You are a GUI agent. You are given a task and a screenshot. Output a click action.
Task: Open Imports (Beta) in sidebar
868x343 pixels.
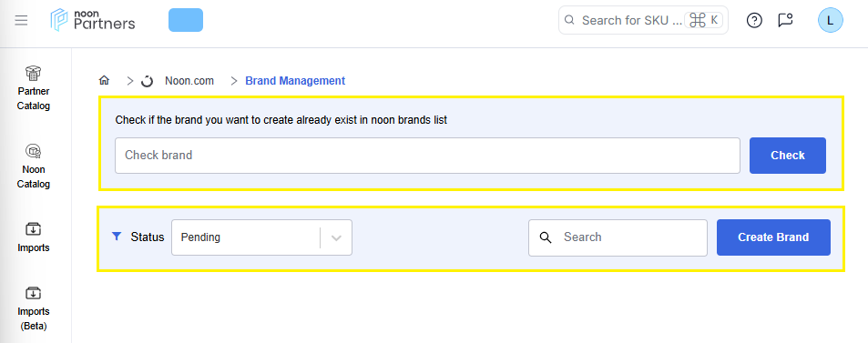coord(34,308)
